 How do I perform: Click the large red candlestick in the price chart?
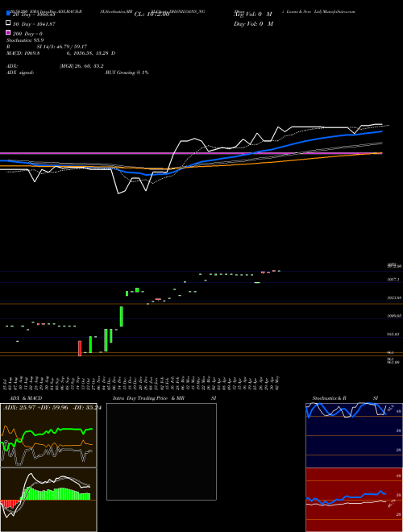tap(80, 348)
